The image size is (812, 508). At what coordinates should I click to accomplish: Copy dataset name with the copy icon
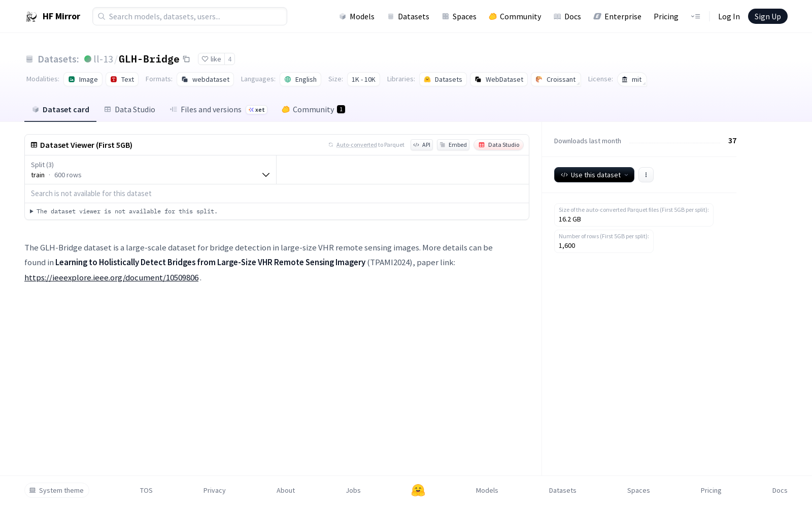(x=186, y=59)
